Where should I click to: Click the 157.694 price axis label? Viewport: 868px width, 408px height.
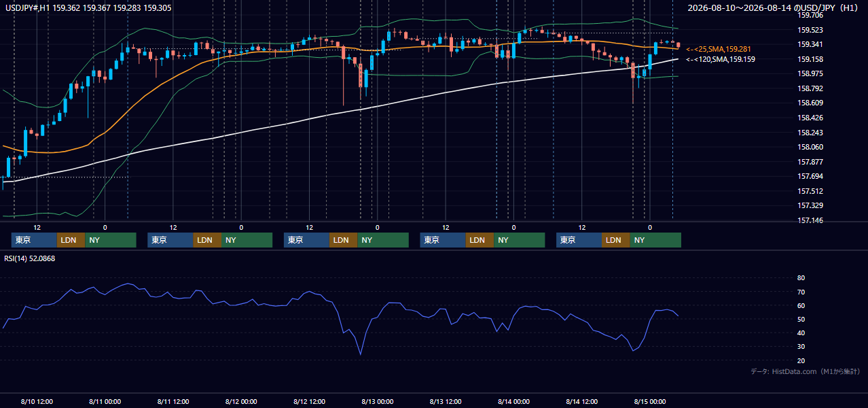(810, 176)
